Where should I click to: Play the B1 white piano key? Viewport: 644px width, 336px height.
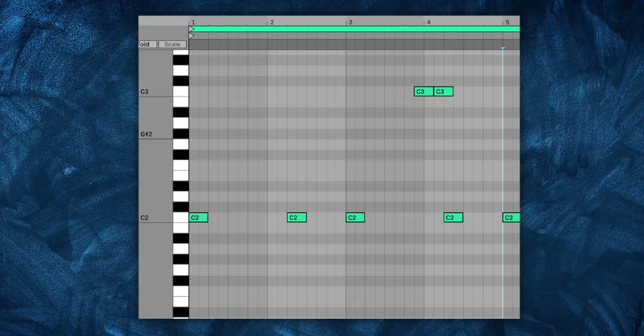tap(181, 227)
